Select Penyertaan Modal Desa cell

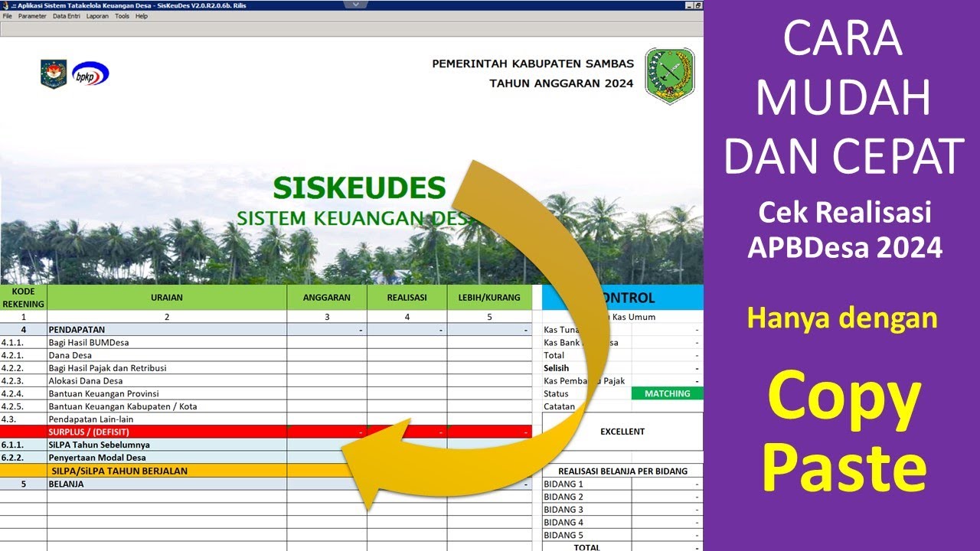coord(167,458)
